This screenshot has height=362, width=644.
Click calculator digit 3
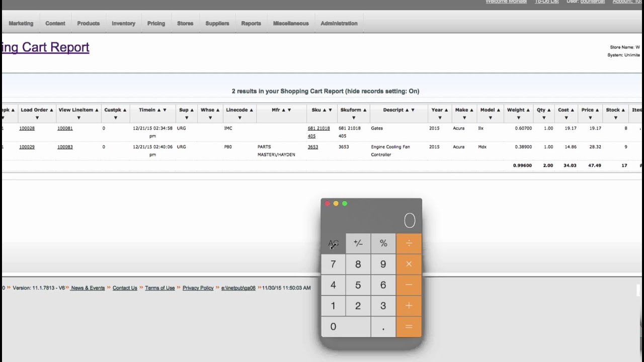tap(383, 306)
